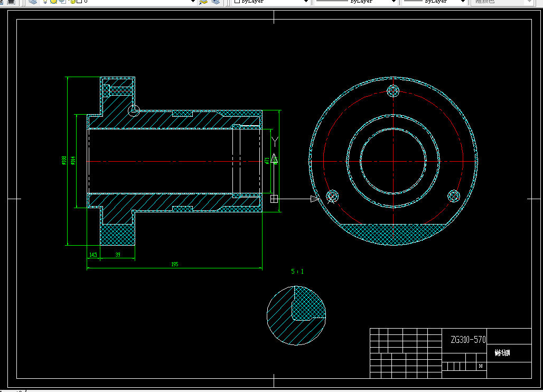Select the small detail callout circle on section

click(x=134, y=111)
